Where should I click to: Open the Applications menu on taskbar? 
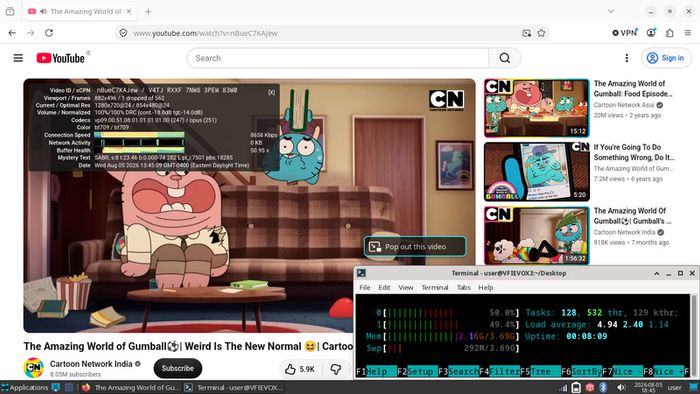pos(25,387)
